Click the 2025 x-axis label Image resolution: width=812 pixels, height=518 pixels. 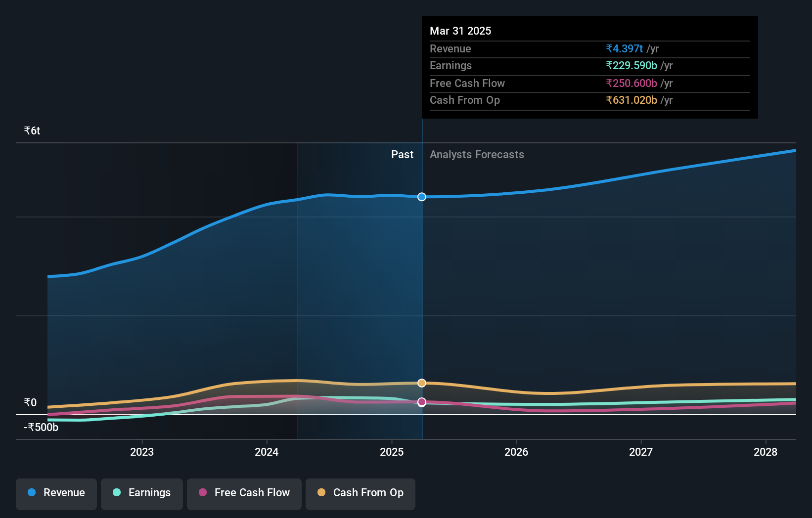(392, 452)
